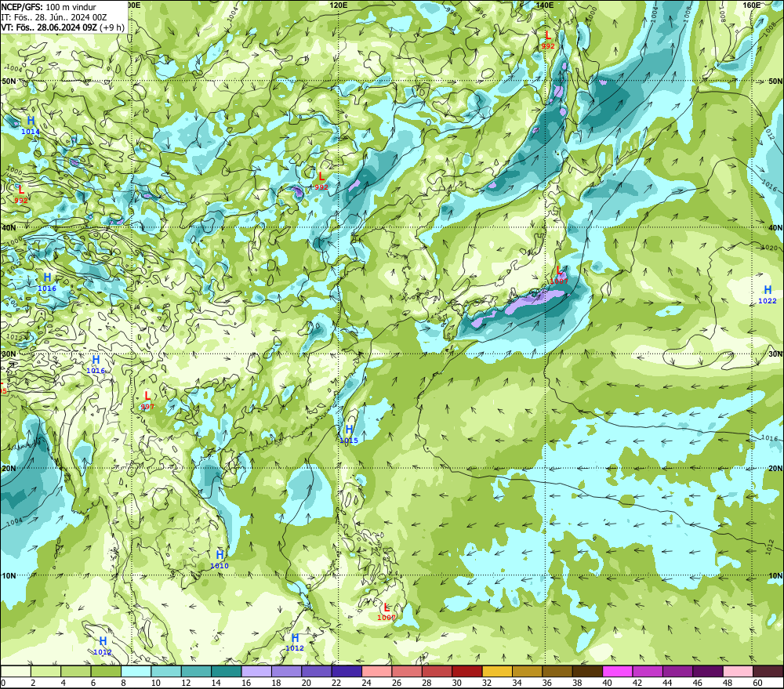
Task: Click the legend value 60
Action: 757,683
